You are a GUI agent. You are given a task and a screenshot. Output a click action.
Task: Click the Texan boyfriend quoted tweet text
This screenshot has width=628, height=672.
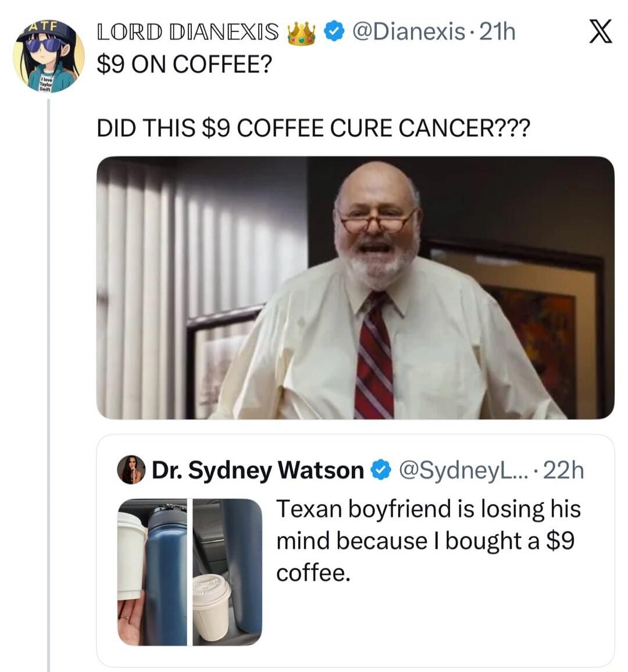[x=429, y=539]
